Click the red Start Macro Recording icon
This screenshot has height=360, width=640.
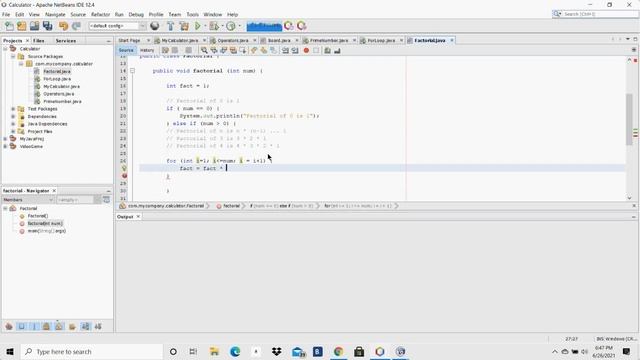306,51
